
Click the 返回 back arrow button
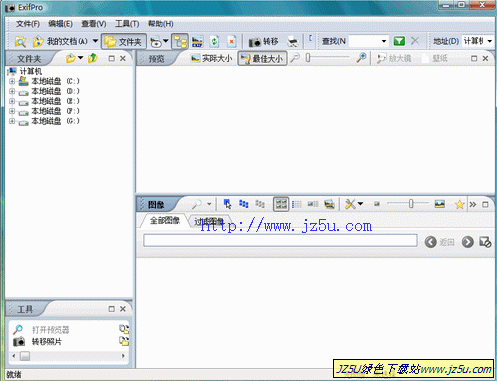point(440,242)
